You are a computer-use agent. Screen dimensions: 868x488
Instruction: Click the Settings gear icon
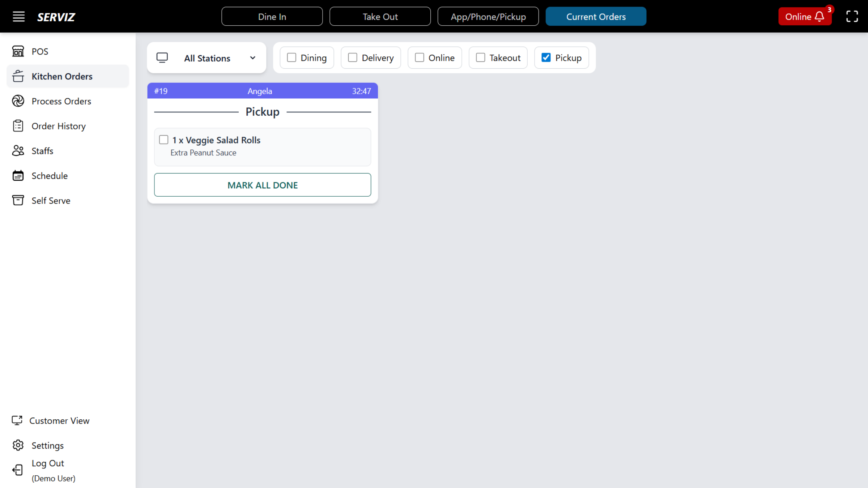tap(18, 445)
